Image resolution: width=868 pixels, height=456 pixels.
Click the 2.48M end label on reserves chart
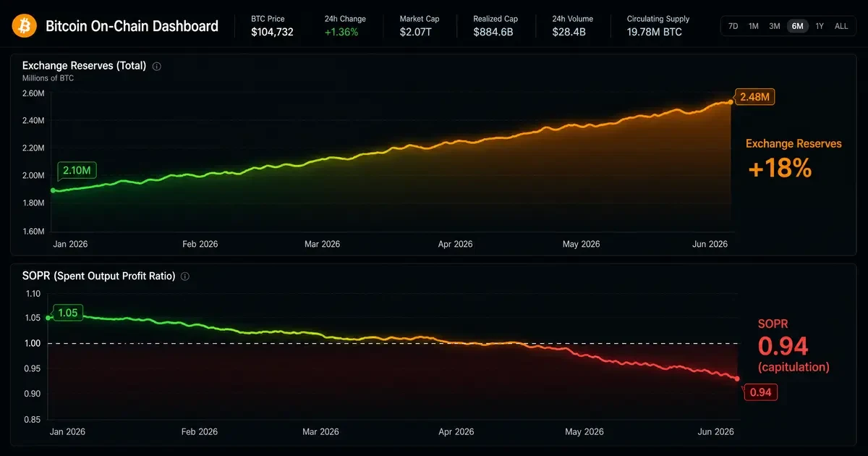(x=755, y=97)
